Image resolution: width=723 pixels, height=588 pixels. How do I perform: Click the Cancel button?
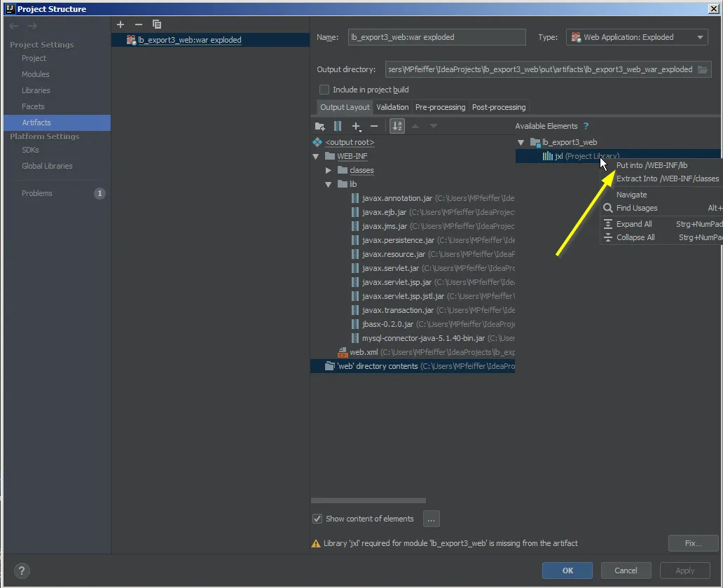(626, 570)
